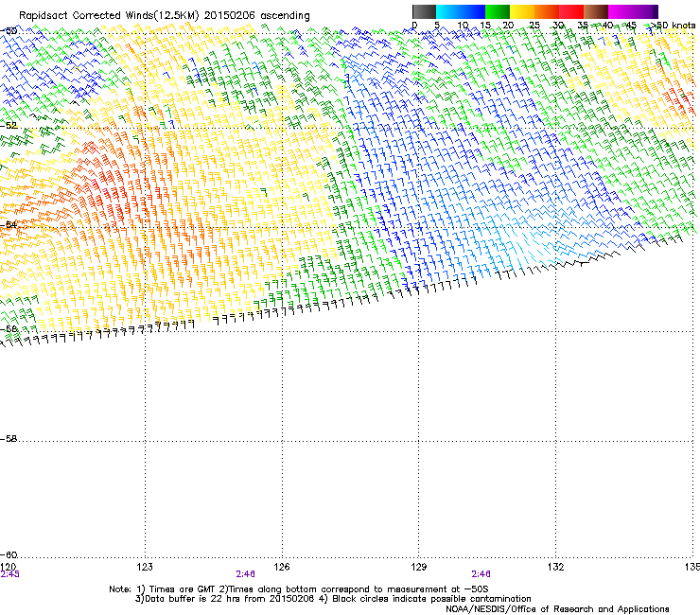Click the purple 2:45 time label
The image size is (700, 615).
point(9,574)
